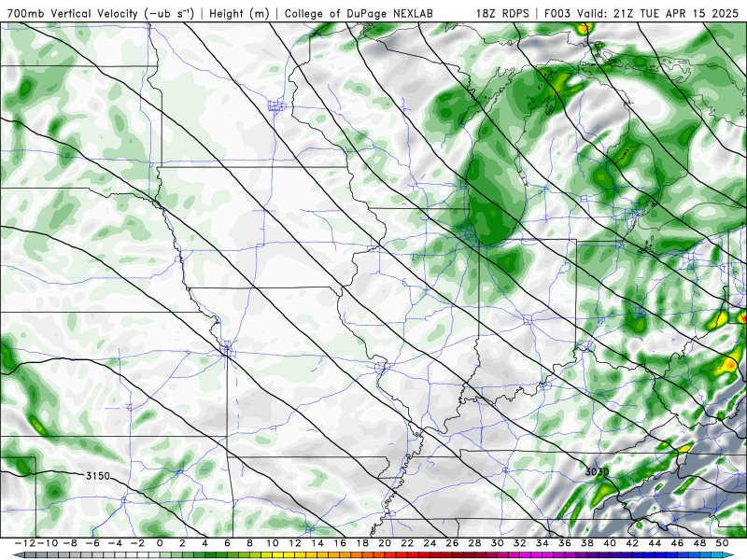The image size is (747, 560).
Task: Click the -12 value on color scale
Action: (x=24, y=543)
